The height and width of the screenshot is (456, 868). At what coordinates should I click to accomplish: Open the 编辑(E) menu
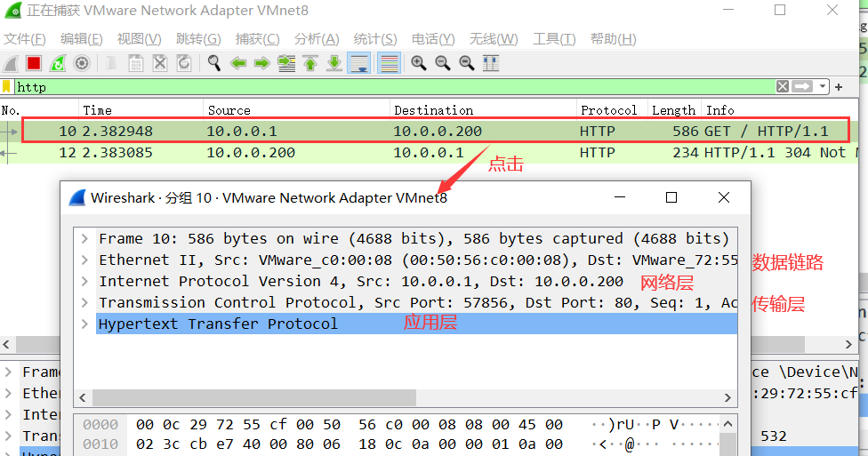(x=82, y=39)
